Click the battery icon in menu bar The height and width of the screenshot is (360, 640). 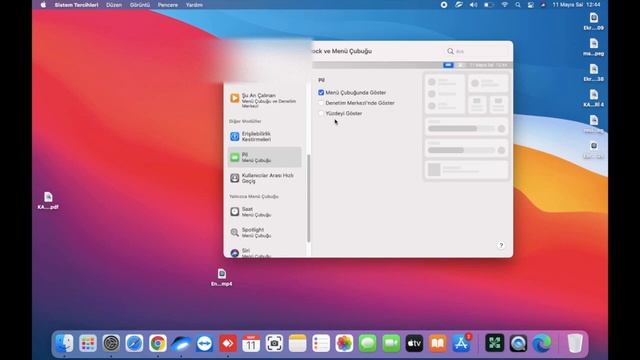[x=489, y=5]
